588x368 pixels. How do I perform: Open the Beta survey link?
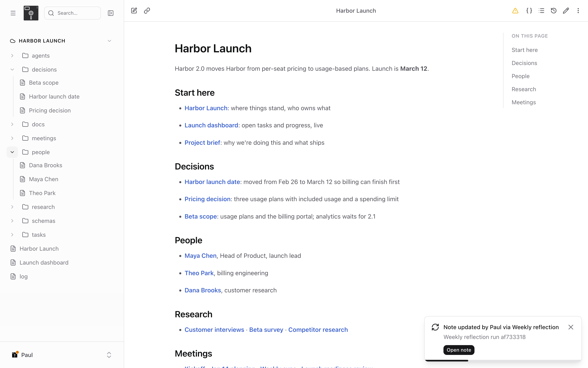[266, 330]
